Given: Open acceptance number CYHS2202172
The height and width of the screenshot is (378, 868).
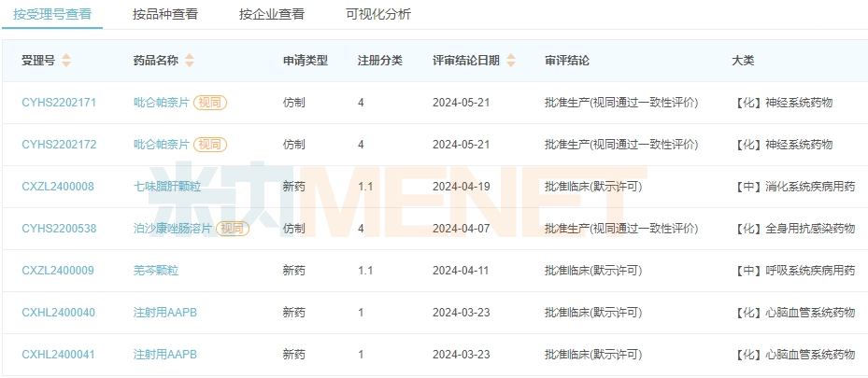Looking at the screenshot, I should tap(59, 145).
